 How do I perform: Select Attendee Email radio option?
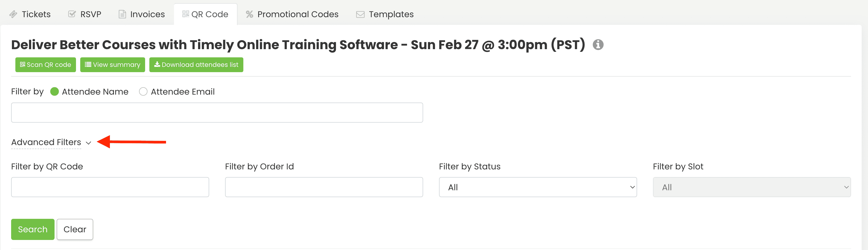click(143, 91)
